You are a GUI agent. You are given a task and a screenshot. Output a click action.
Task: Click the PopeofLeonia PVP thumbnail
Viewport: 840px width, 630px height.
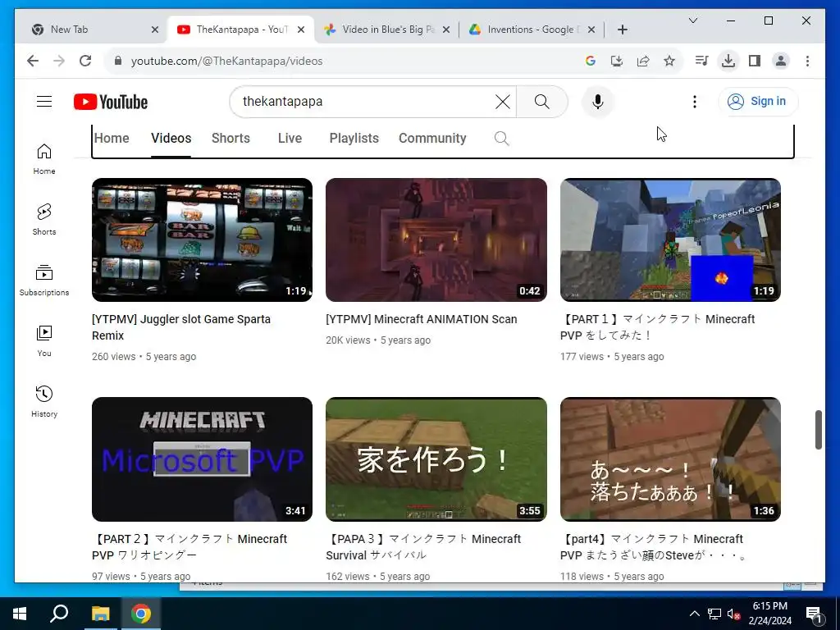[x=670, y=240]
